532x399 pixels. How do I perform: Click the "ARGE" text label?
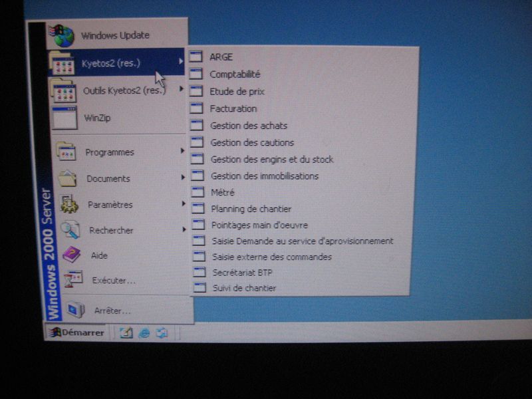(x=221, y=57)
